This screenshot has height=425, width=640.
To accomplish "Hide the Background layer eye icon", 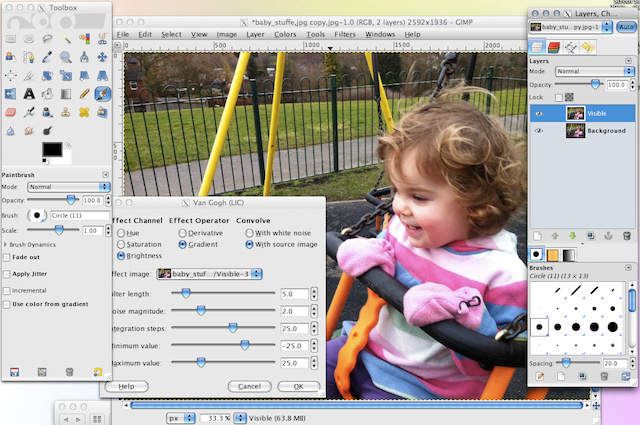I will click(540, 130).
